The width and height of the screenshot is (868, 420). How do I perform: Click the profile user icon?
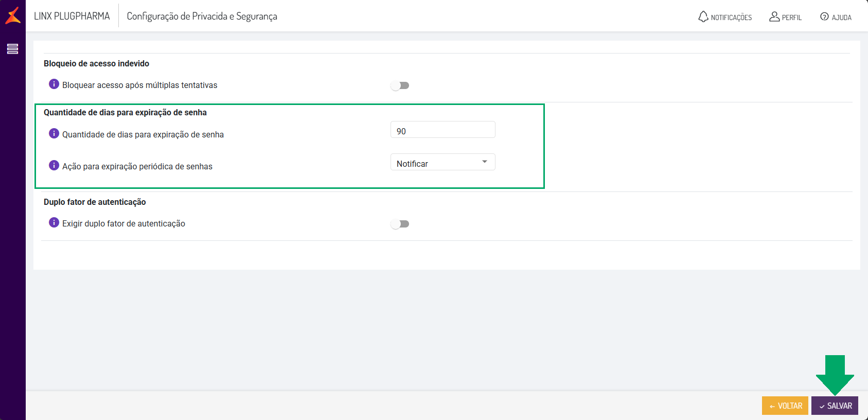click(x=774, y=16)
